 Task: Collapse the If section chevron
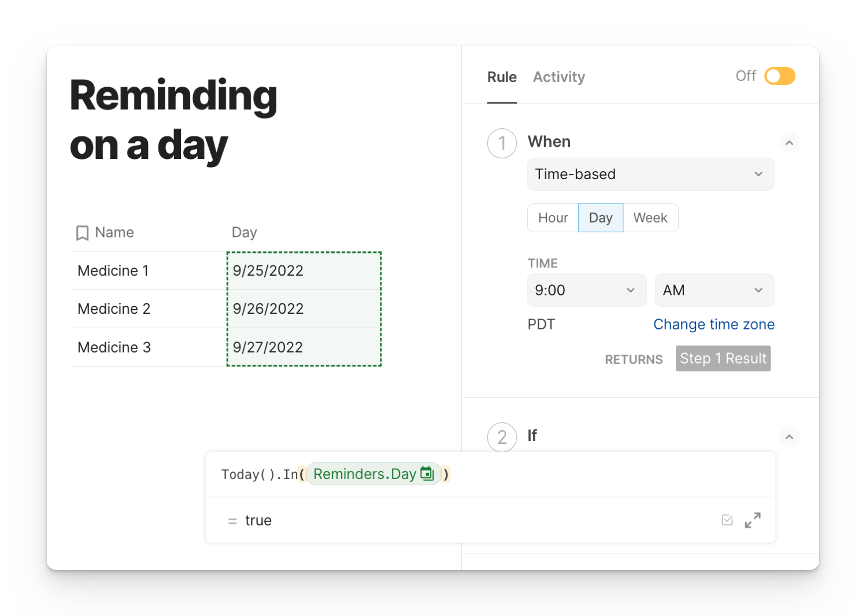[x=789, y=437]
